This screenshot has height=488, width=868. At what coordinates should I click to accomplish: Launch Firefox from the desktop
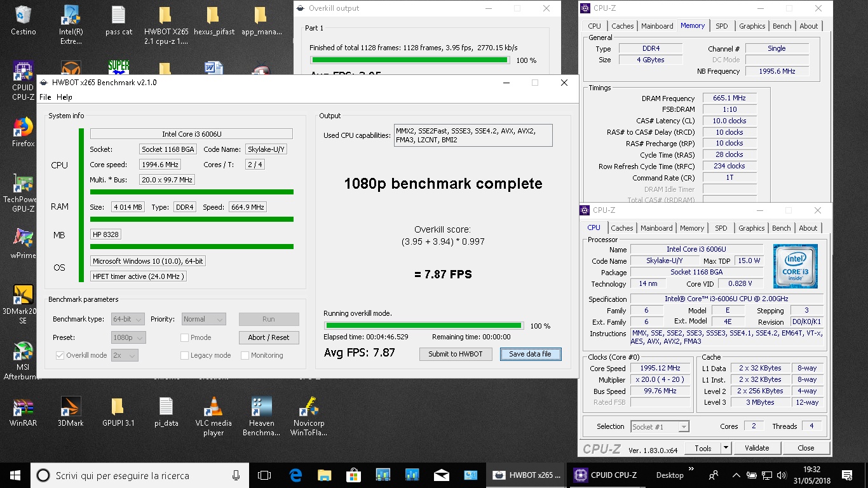tap(24, 132)
